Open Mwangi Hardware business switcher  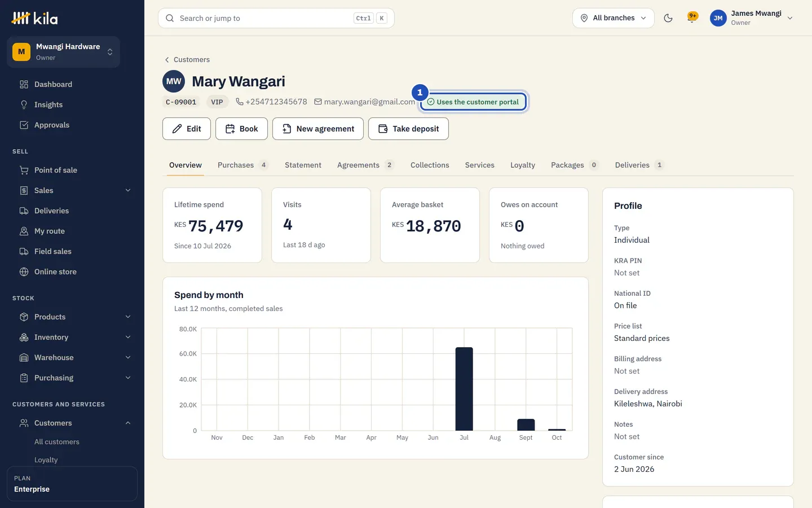tap(63, 52)
